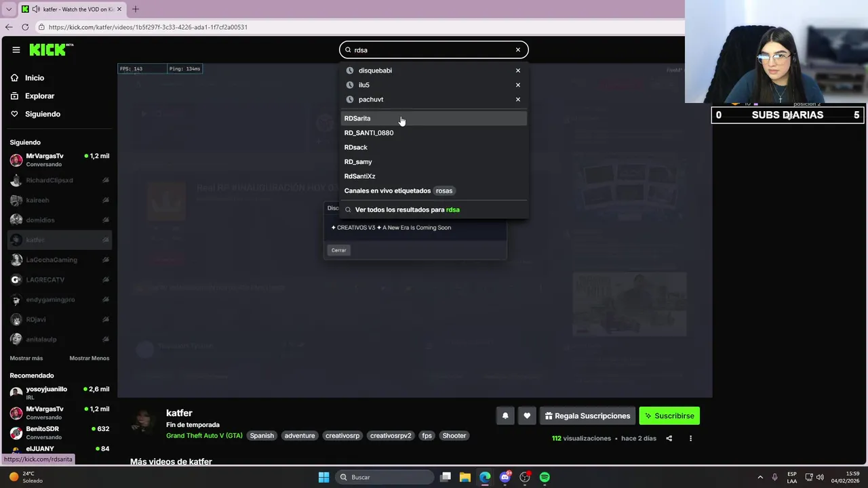This screenshot has height=488, width=868.
Task: Remove ilu5 from recent searches
Action: 518,85
